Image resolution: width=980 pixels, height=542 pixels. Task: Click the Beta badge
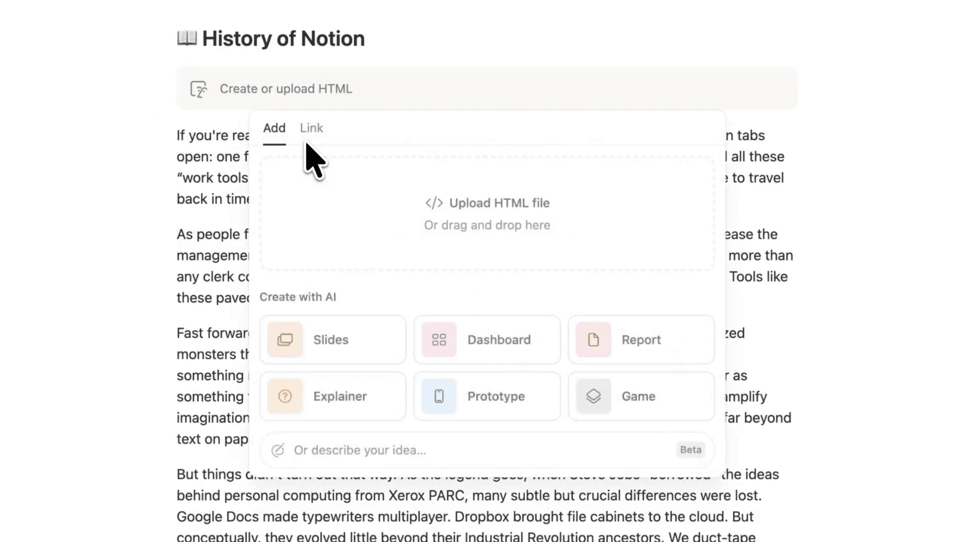click(691, 450)
